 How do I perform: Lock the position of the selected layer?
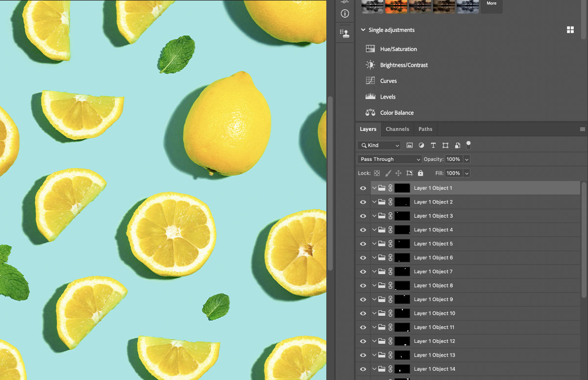click(399, 173)
